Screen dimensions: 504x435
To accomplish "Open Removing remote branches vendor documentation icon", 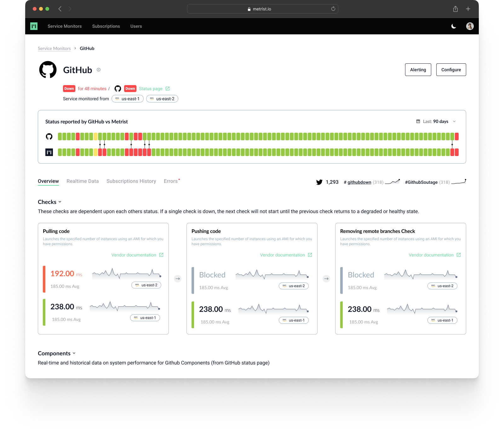I will [459, 255].
